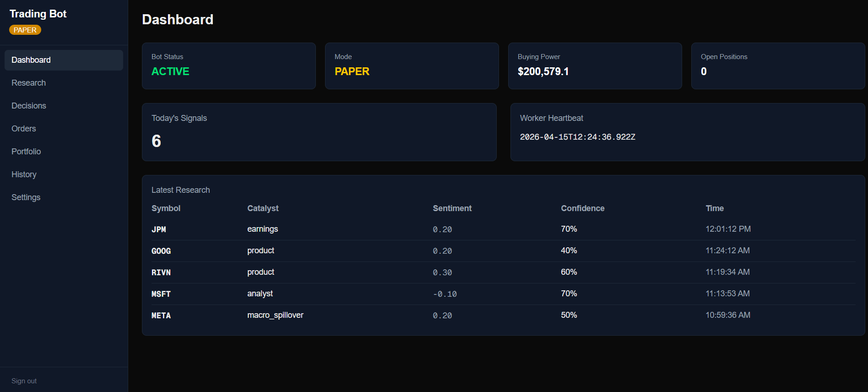Open the Portfolio page

click(x=64, y=152)
